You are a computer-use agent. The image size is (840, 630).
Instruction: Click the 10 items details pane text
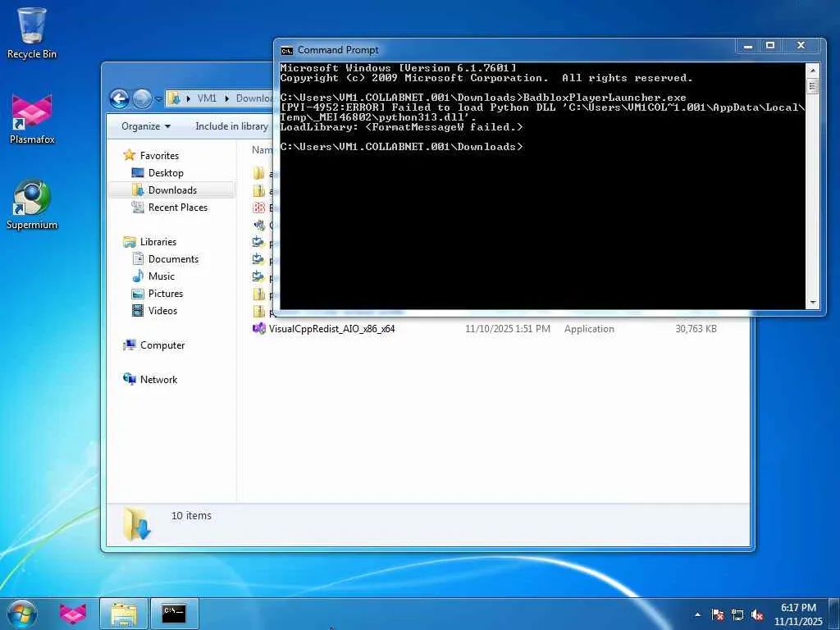[191, 516]
